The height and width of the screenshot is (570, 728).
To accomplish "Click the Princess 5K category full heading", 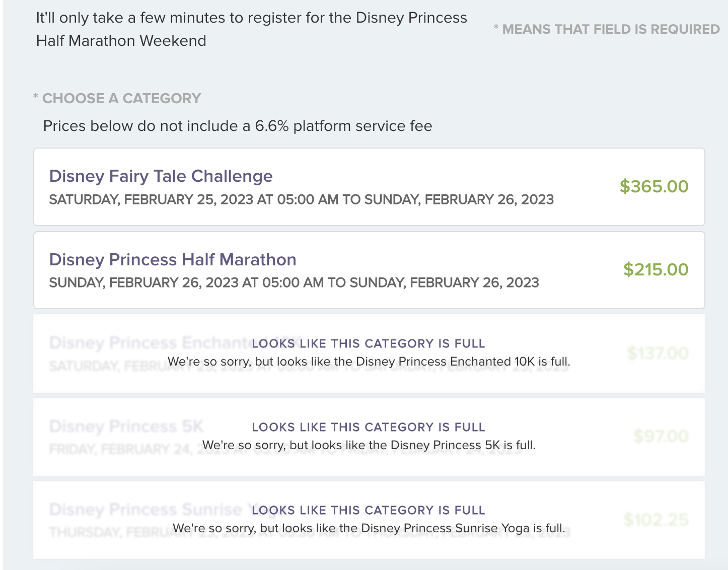I will point(369,427).
